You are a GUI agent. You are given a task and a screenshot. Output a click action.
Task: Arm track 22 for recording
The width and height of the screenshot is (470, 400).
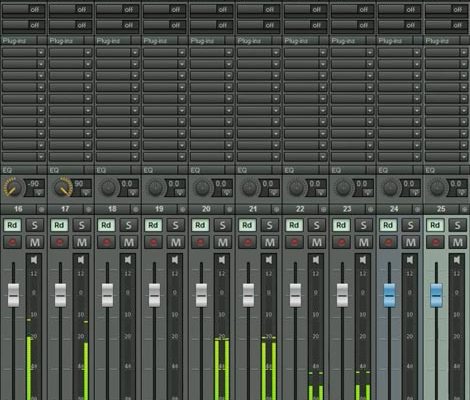(294, 242)
